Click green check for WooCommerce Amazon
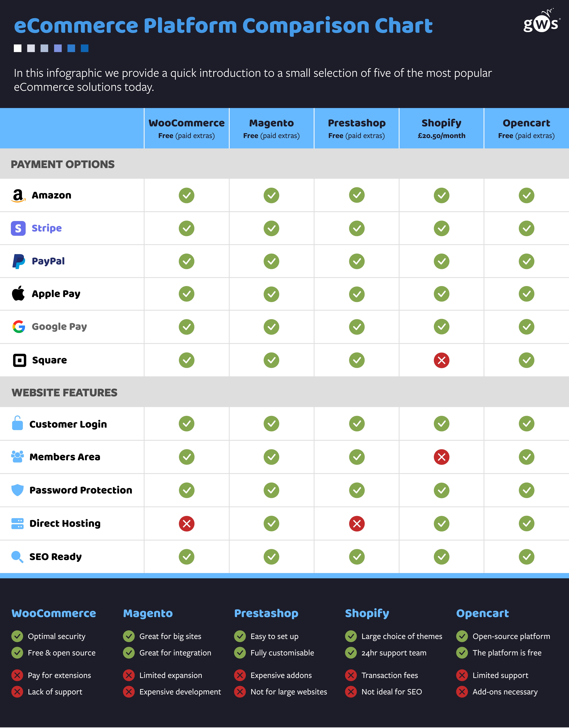This screenshot has width=569, height=728. [187, 195]
